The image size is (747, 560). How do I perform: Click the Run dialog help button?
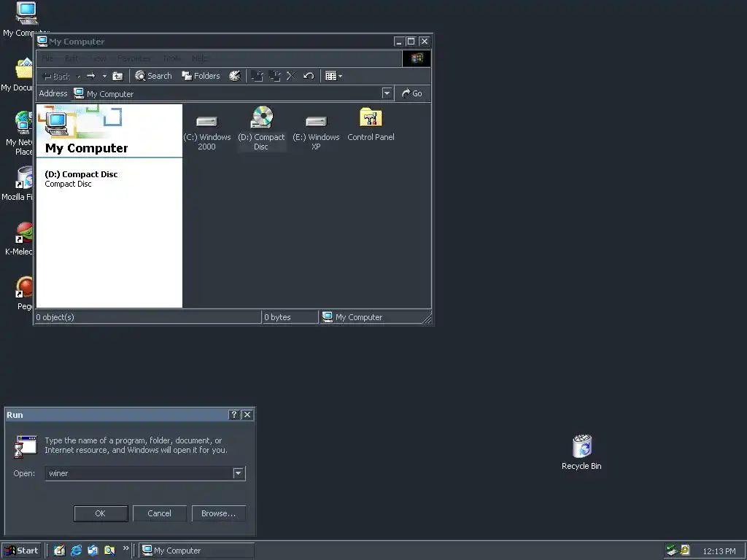[x=233, y=415]
